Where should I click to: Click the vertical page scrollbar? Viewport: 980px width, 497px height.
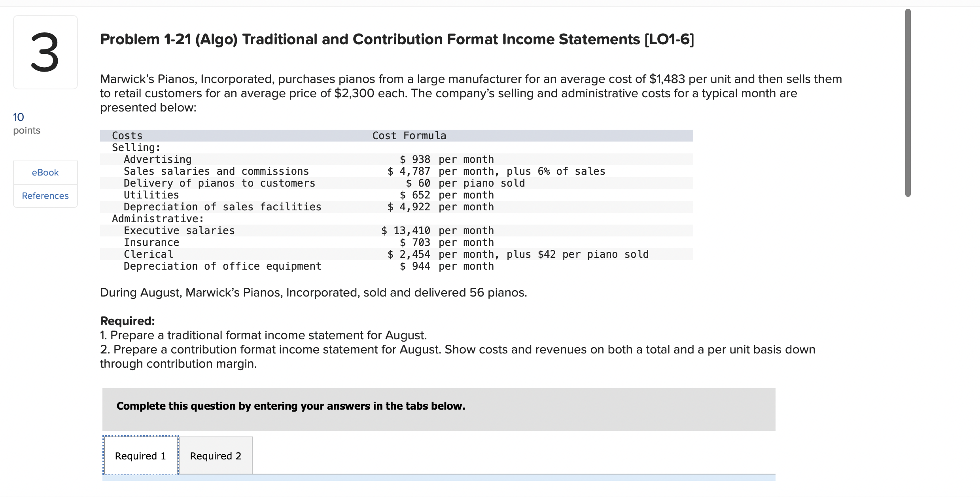click(x=908, y=103)
